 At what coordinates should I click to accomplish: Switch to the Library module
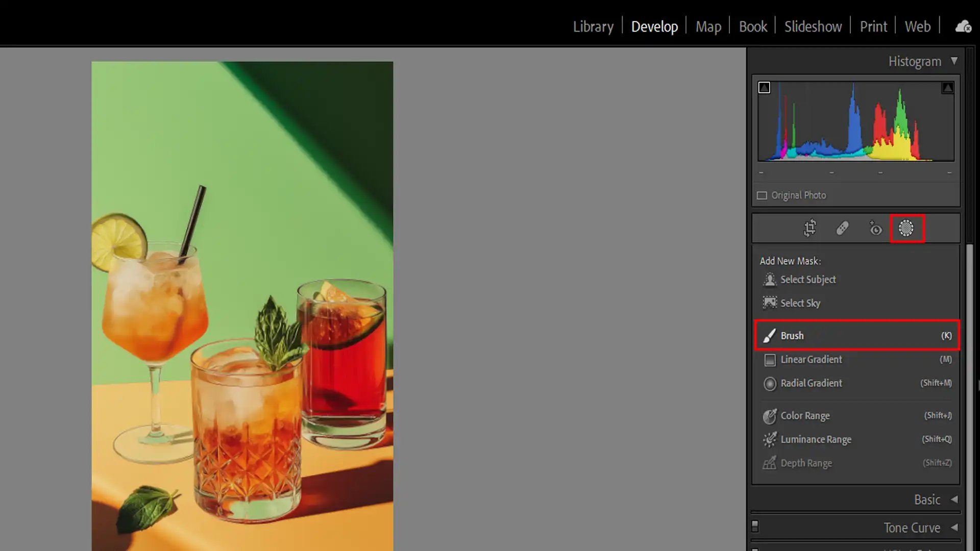593,27
